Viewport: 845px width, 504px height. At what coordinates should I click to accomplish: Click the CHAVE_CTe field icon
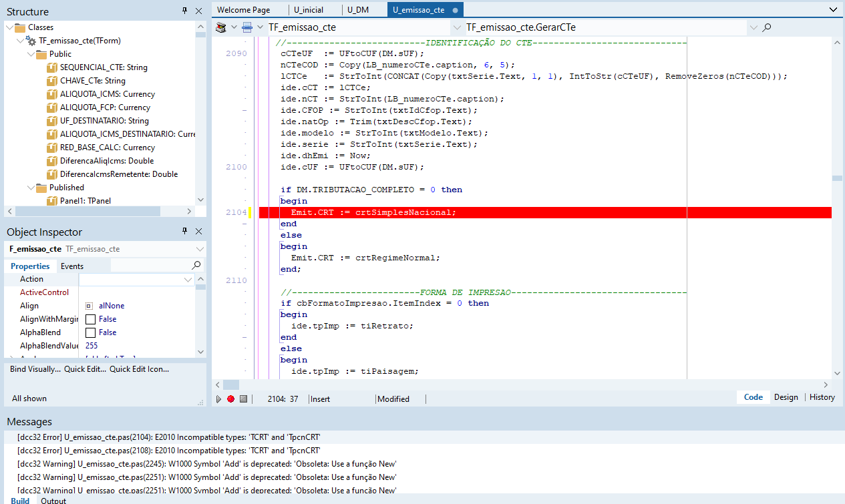click(52, 81)
